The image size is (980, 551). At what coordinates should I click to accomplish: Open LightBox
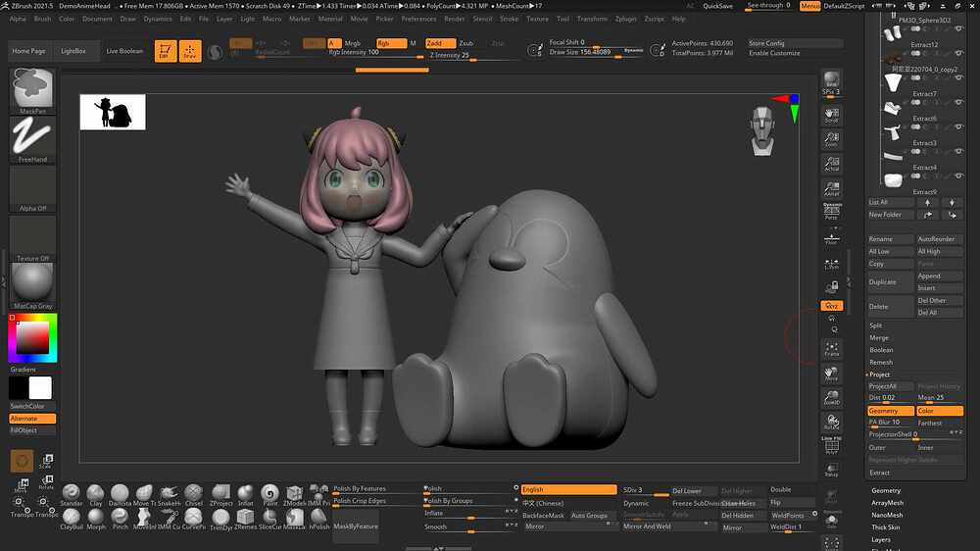pyautogui.click(x=73, y=51)
